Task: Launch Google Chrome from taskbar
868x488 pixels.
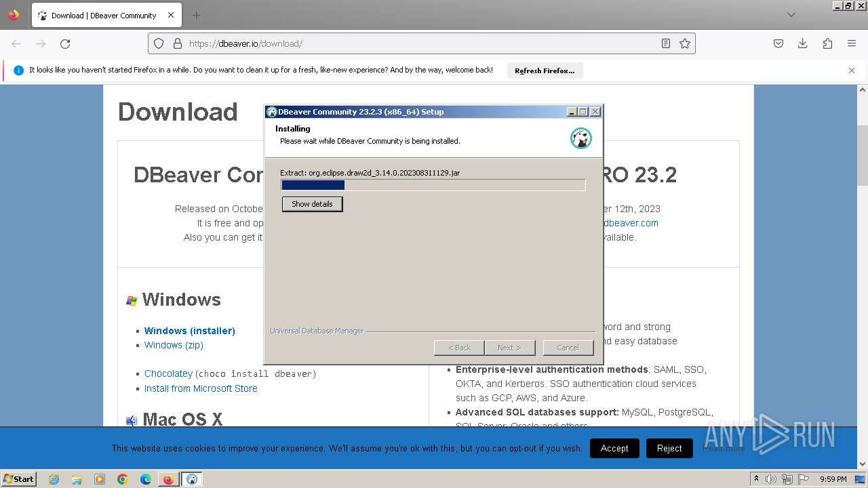Action: (123, 479)
